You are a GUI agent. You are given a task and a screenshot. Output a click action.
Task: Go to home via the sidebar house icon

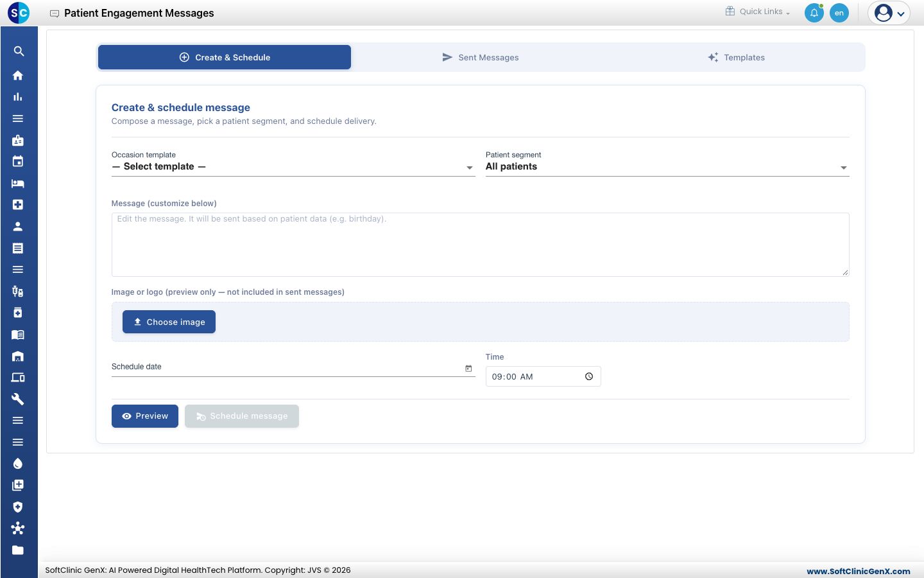pyautogui.click(x=18, y=75)
